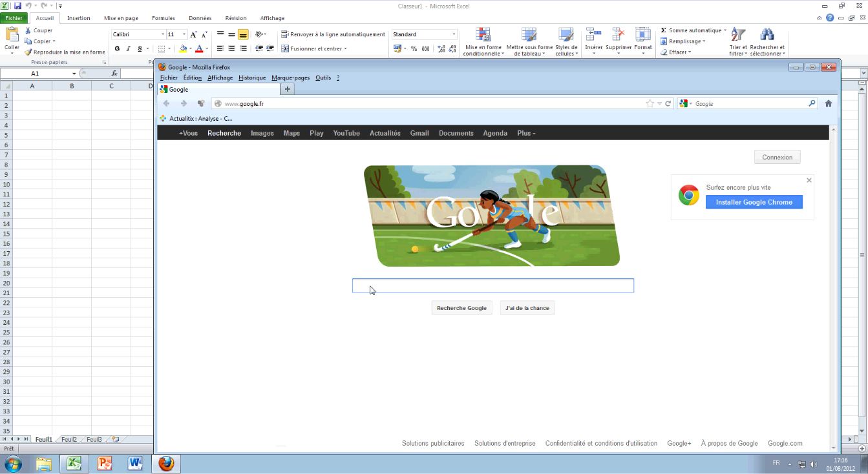
Task: Expand the Plus menu on Google bar
Action: point(526,133)
